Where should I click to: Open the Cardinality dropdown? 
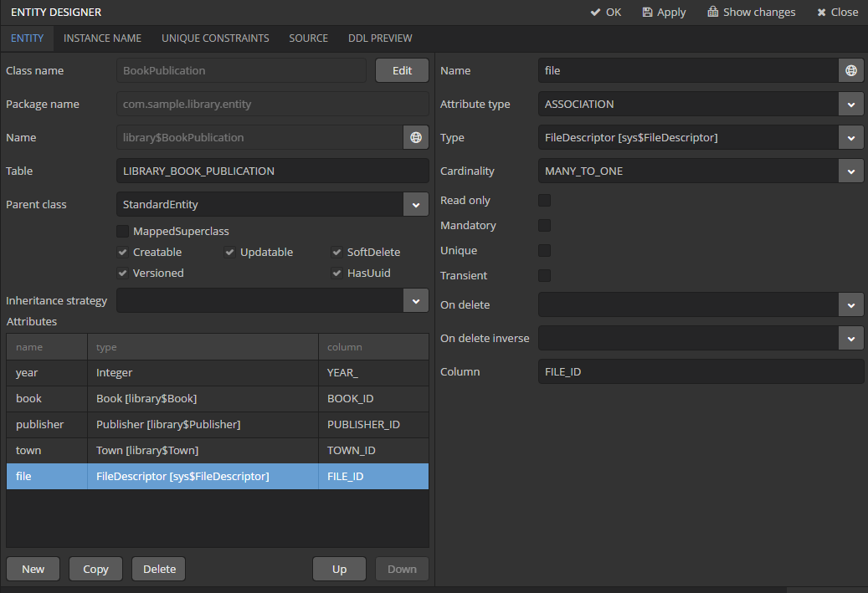[x=850, y=171]
